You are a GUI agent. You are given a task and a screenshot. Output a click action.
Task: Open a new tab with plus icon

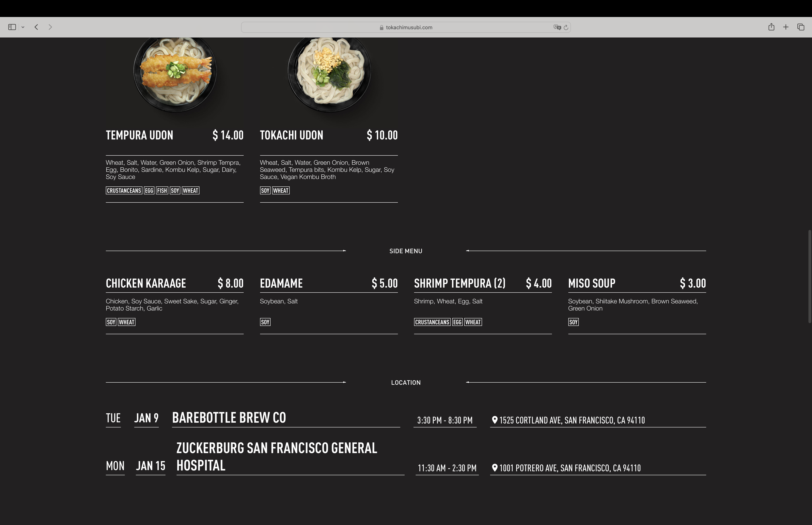click(786, 27)
